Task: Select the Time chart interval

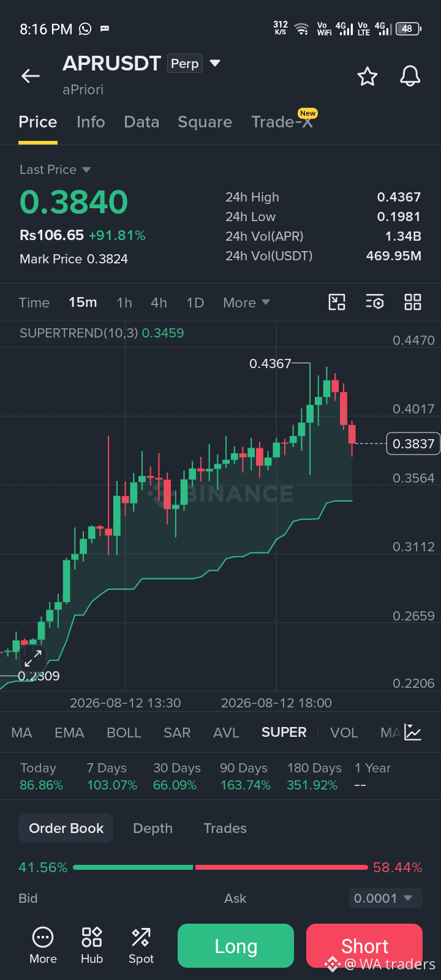Action: 34,303
